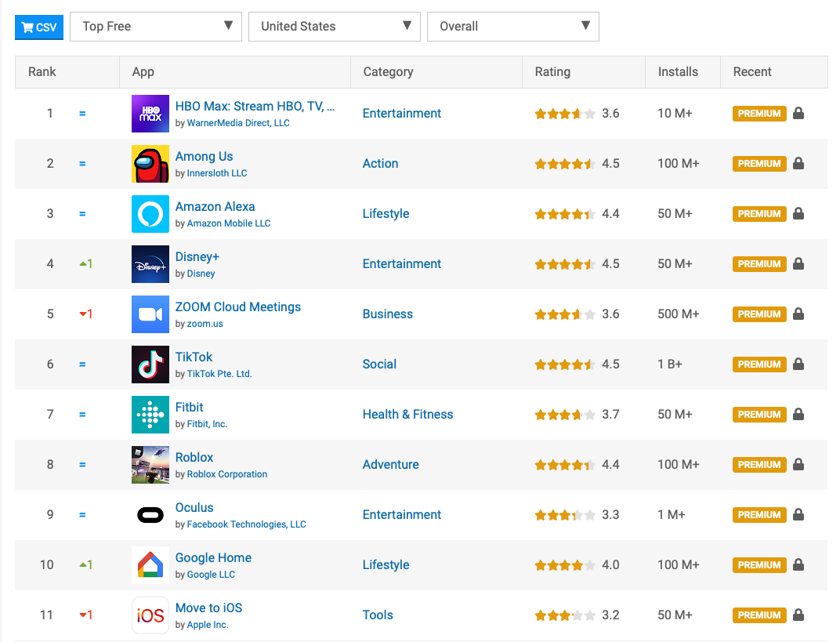The width and height of the screenshot is (840, 642).
Task: Open the Social category link
Action: pos(379,364)
